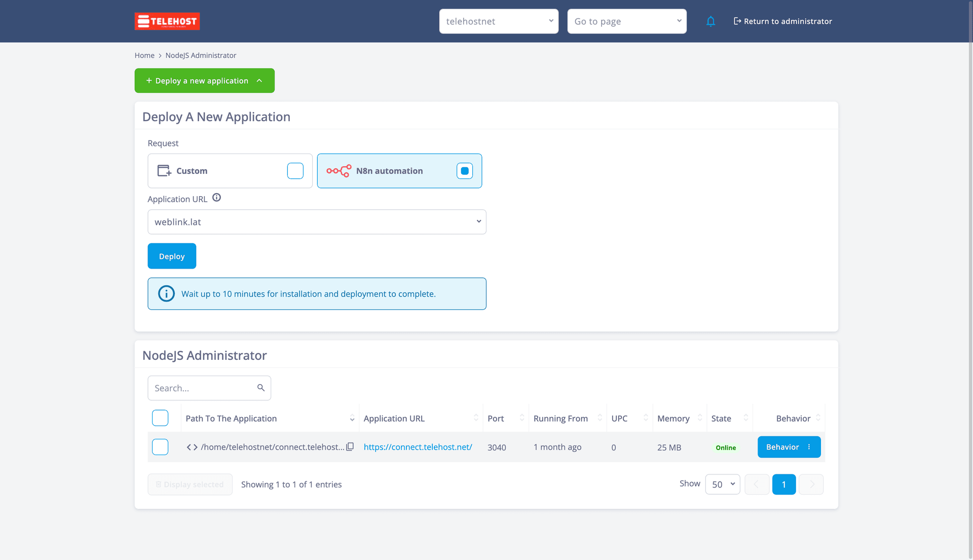Screen dimensions: 973x560
Task: Click the code brackets icon in the path row
Action: pyautogui.click(x=192, y=447)
